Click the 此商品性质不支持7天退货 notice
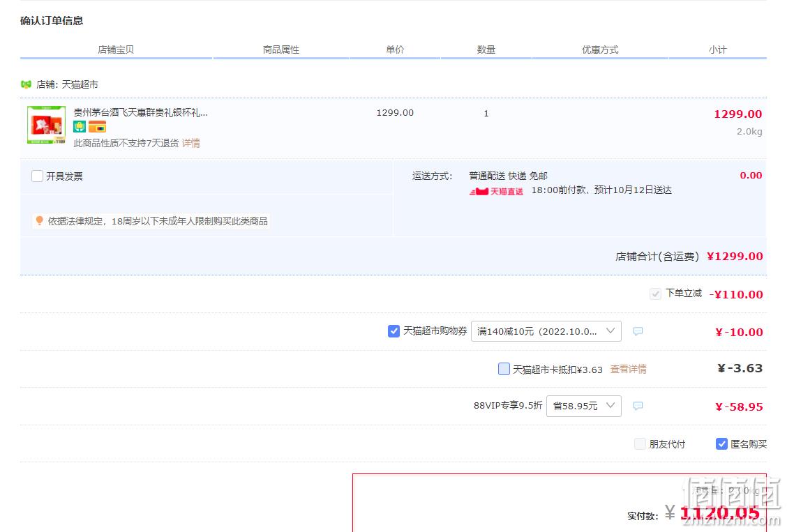Image resolution: width=787 pixels, height=532 pixels. (x=126, y=143)
